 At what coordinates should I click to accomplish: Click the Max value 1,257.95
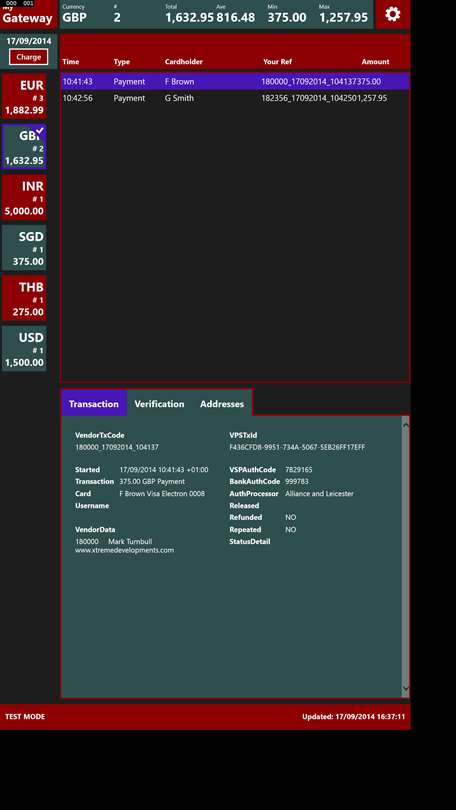(x=343, y=17)
